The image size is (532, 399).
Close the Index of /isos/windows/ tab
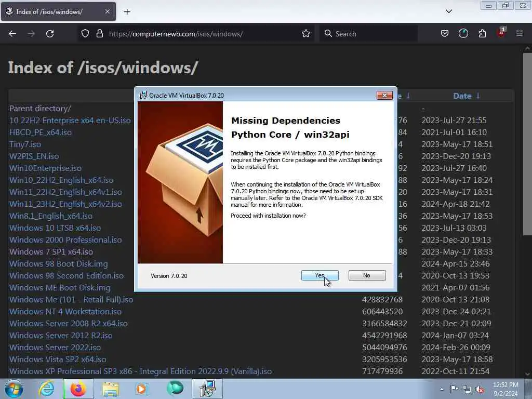click(x=107, y=11)
